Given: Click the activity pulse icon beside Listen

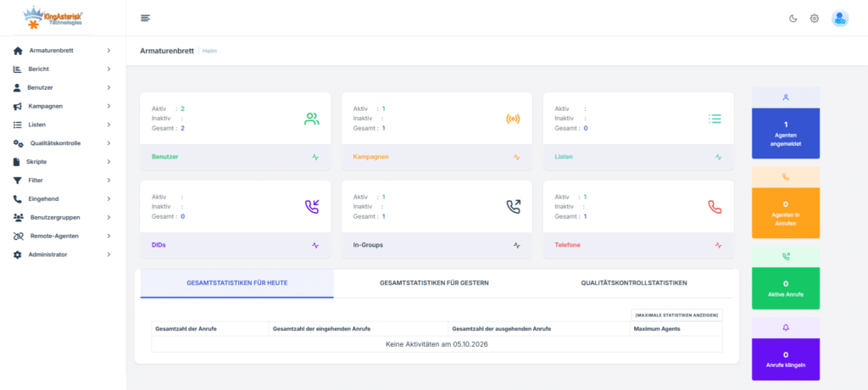Looking at the screenshot, I should [719, 157].
